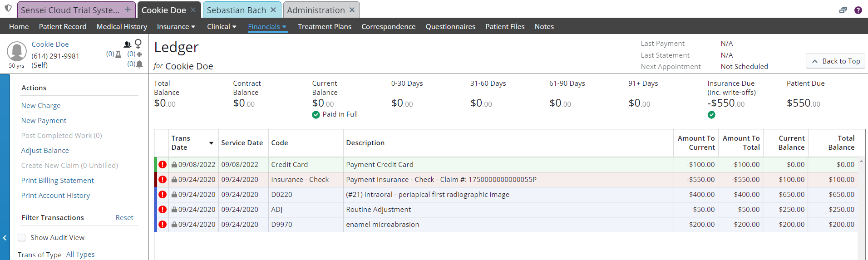This screenshot has width=868, height=260.
Task: Click the Cookie Doe avatar photo
Action: click(x=17, y=52)
